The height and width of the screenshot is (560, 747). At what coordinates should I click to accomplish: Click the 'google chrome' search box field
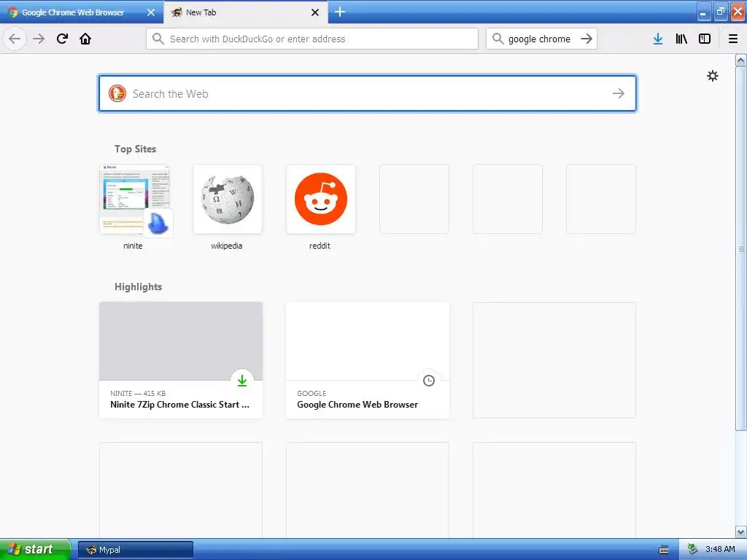click(x=541, y=39)
